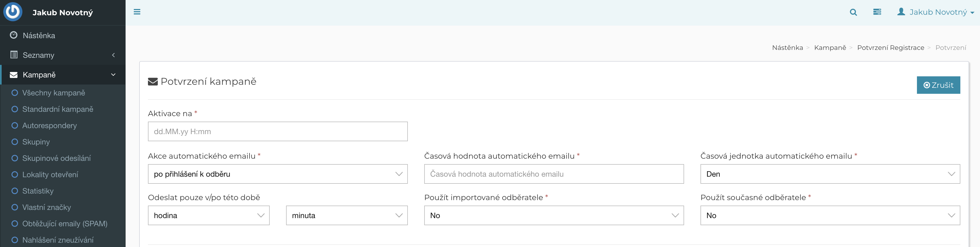The image size is (980, 247).
Task: Open the hodina dropdown
Action: click(209, 215)
